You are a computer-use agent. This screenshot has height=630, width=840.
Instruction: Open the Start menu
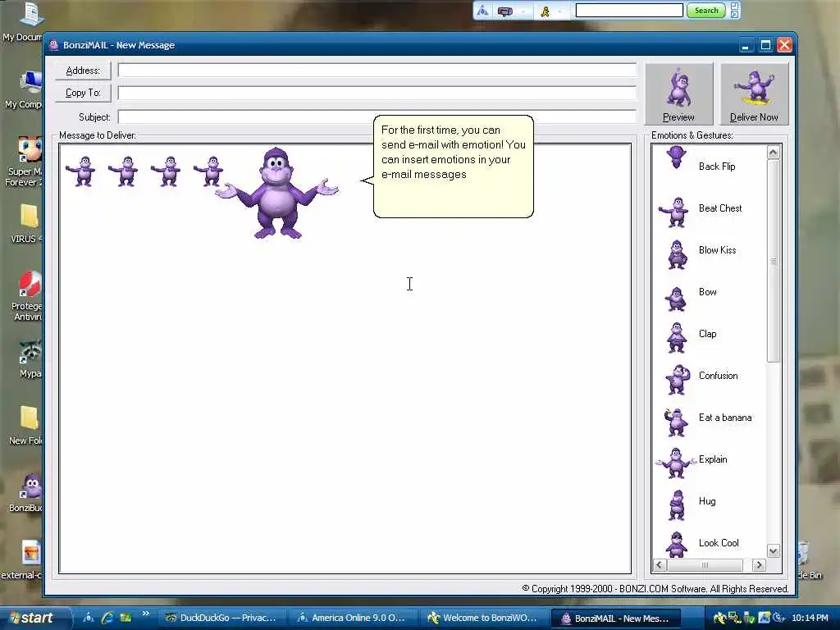(x=35, y=618)
